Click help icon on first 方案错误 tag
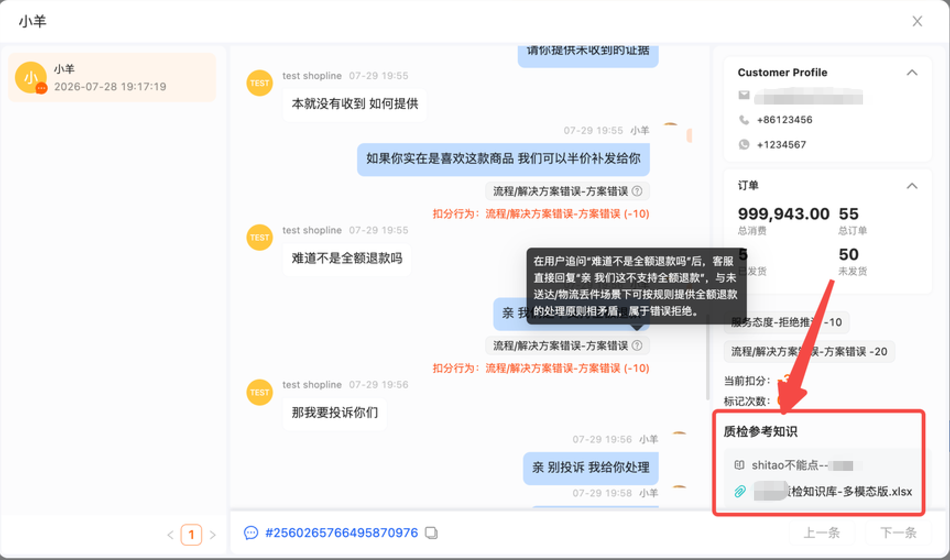 (637, 191)
